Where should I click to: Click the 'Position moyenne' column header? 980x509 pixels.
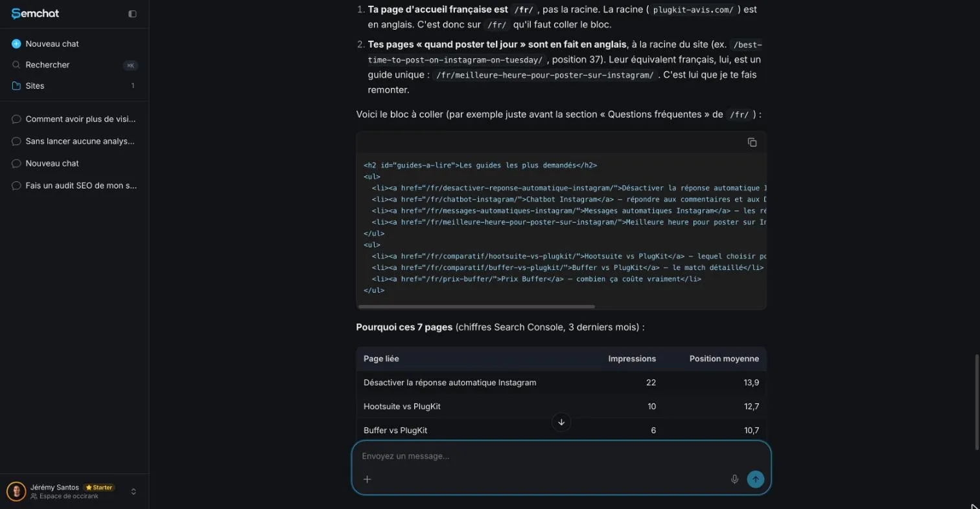click(724, 359)
